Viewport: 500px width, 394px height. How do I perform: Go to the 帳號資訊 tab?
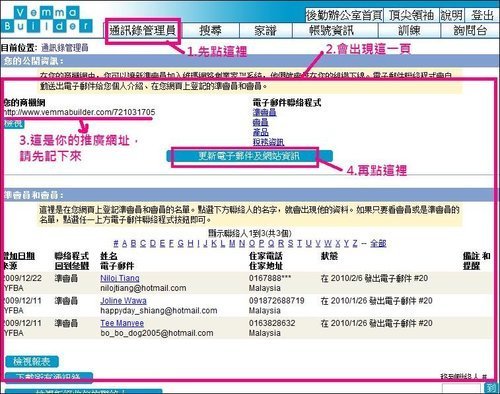[x=332, y=31]
